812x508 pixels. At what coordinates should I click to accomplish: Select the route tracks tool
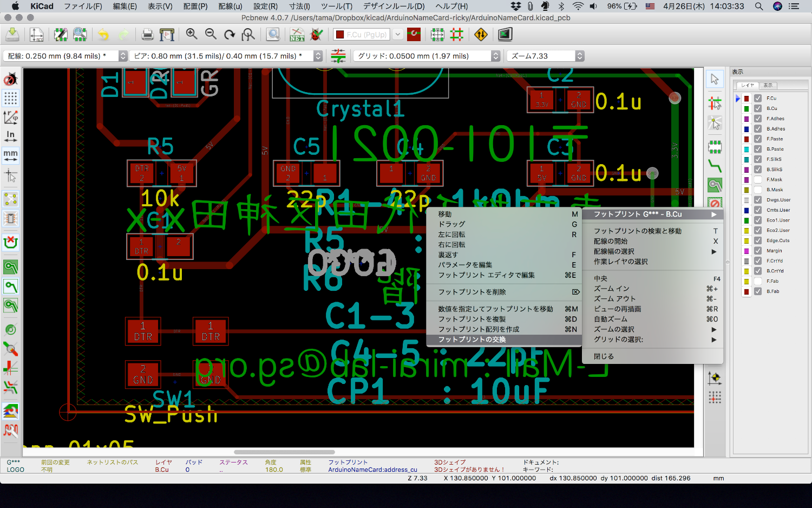(x=715, y=166)
